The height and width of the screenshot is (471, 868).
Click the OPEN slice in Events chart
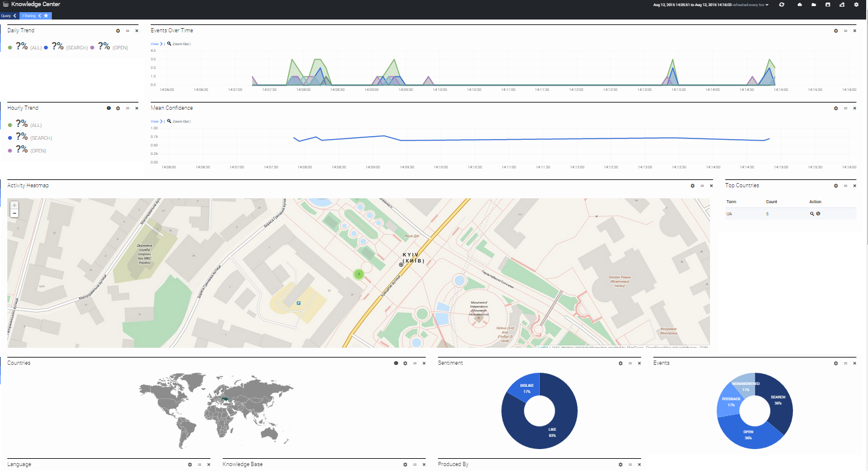(x=748, y=434)
